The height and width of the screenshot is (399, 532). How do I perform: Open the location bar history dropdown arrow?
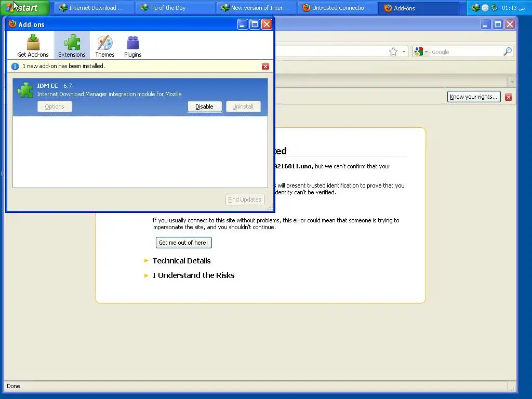(404, 52)
